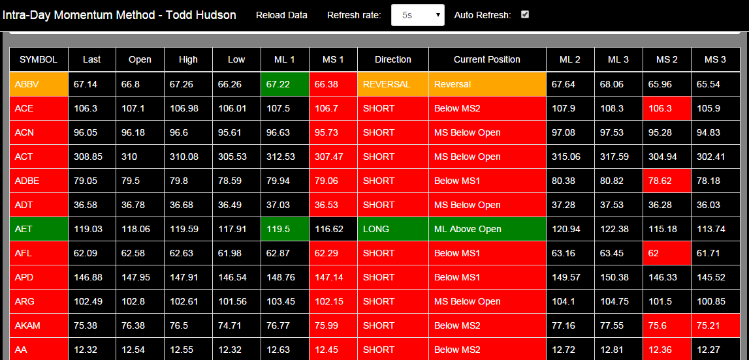Image resolution: width=749 pixels, height=360 pixels.
Task: Click AKAM's Low value 74.71
Action: 236,326
